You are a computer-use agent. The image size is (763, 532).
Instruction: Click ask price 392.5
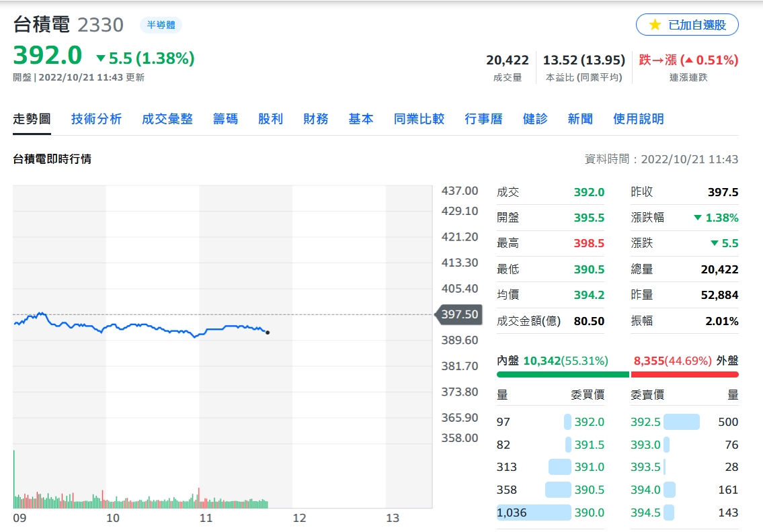point(646,422)
